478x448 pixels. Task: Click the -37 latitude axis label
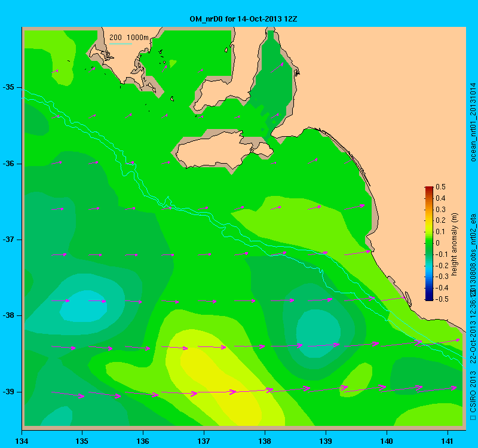(8, 240)
